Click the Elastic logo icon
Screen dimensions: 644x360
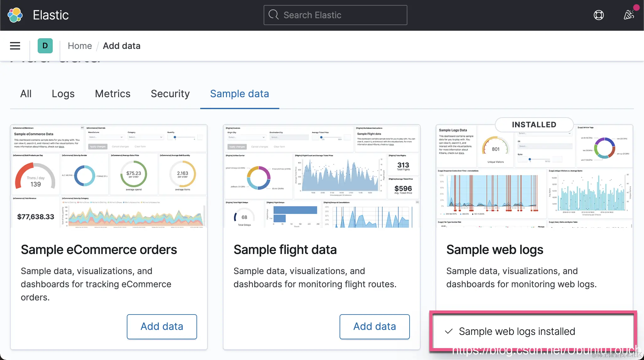pos(15,15)
